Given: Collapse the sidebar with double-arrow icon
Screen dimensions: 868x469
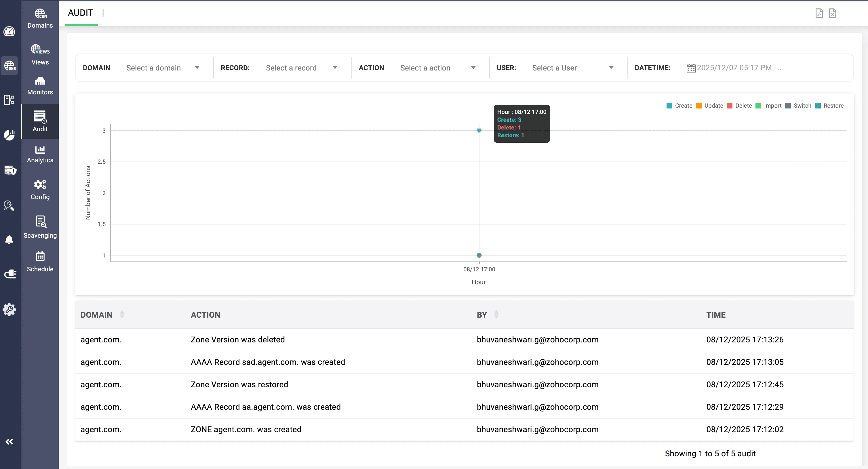Looking at the screenshot, I should tap(9, 442).
